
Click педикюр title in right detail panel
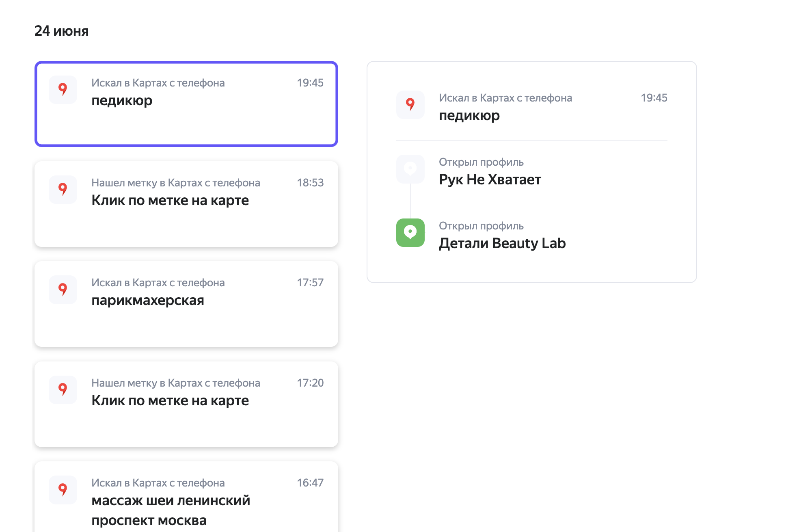(469, 116)
